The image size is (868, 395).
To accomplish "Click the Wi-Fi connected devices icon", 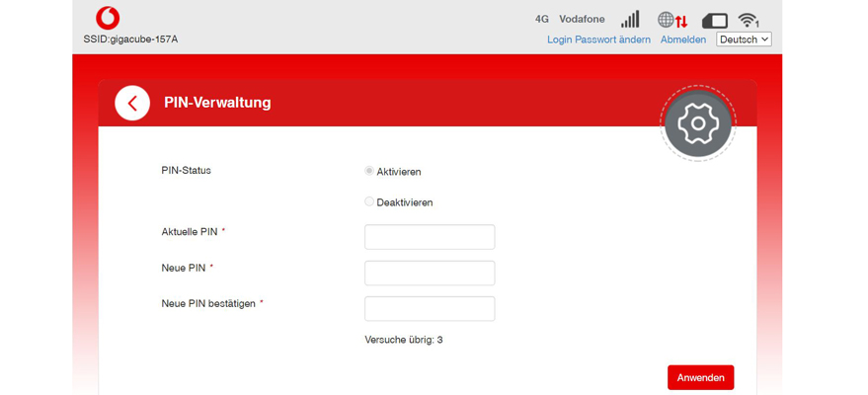I will pos(749,20).
